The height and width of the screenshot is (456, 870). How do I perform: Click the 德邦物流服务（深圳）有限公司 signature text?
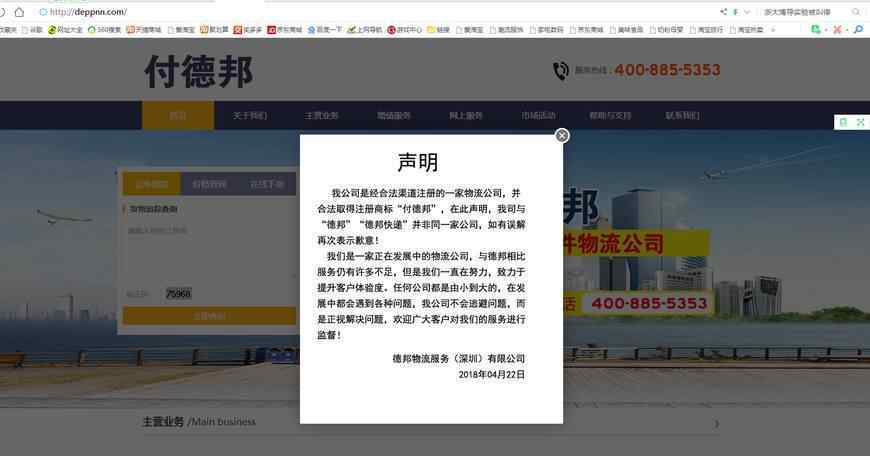[x=459, y=358]
